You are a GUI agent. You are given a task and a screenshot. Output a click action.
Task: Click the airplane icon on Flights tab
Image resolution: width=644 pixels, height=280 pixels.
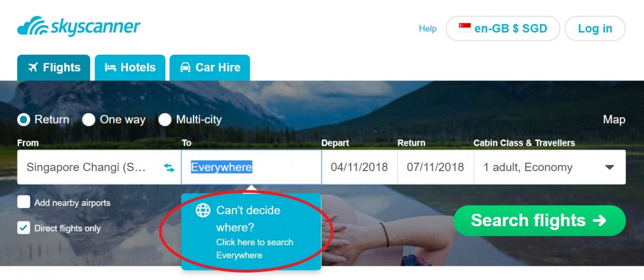[33, 67]
